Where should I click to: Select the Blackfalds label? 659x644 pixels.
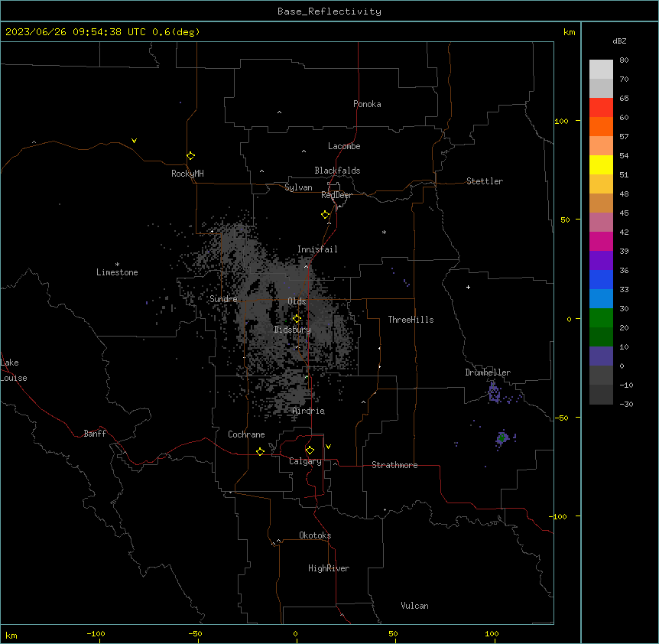(337, 171)
